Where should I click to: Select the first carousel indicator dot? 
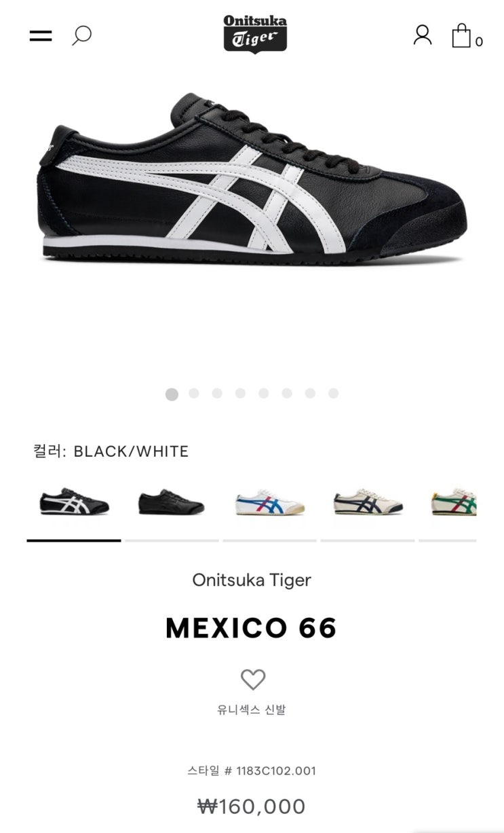[x=172, y=394]
